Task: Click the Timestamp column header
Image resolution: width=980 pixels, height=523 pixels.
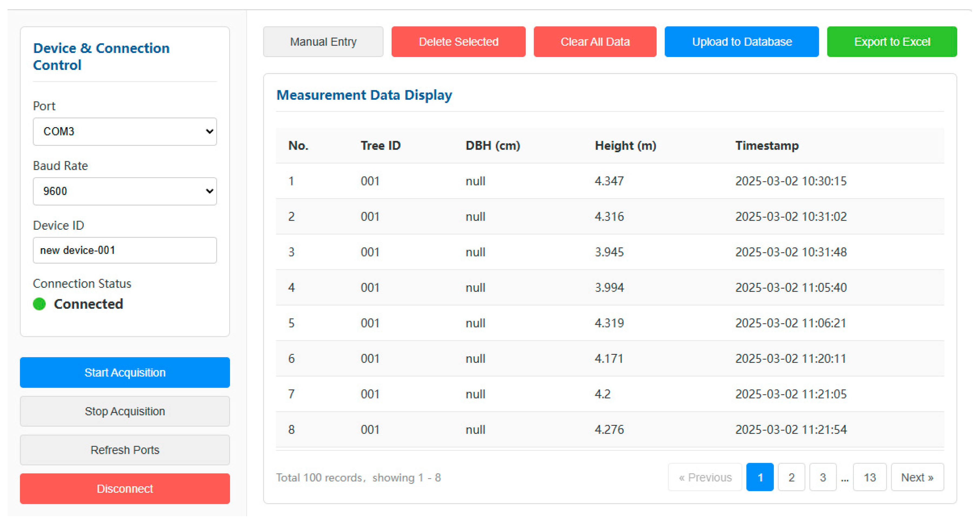Action: tap(766, 146)
